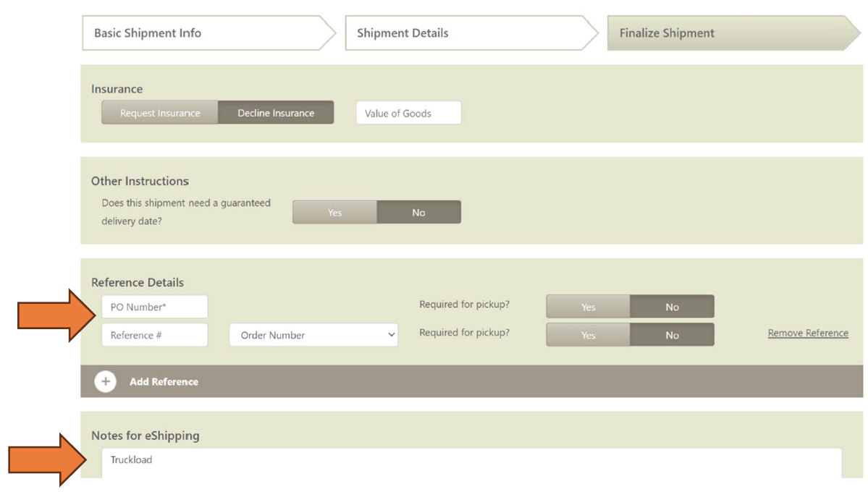The image size is (868, 497).
Task: Set Reference # row required for pickup to Yes
Action: point(588,335)
